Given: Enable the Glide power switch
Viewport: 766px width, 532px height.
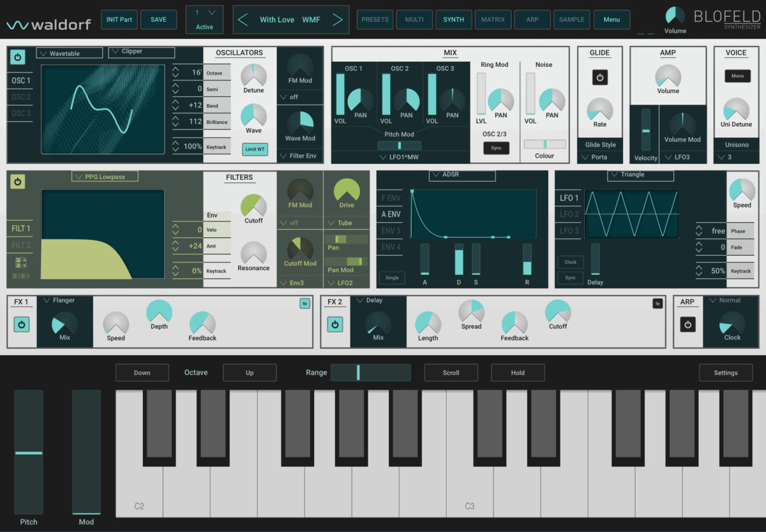Looking at the screenshot, I should pos(599,77).
